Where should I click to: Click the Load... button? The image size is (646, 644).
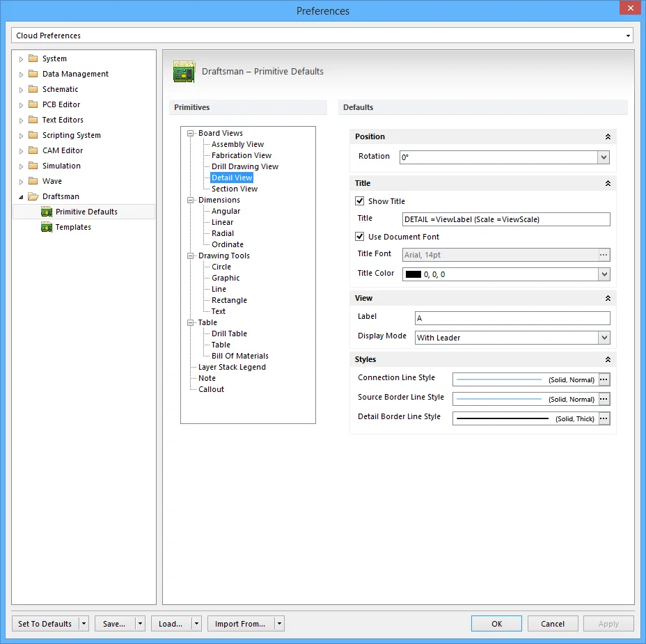[x=171, y=624]
